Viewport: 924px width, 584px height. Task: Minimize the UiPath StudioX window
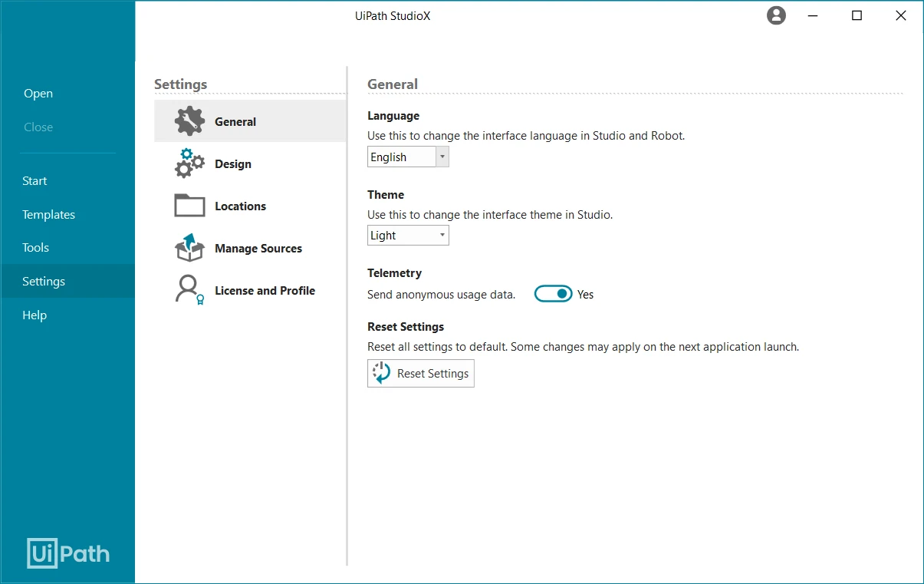[812, 15]
